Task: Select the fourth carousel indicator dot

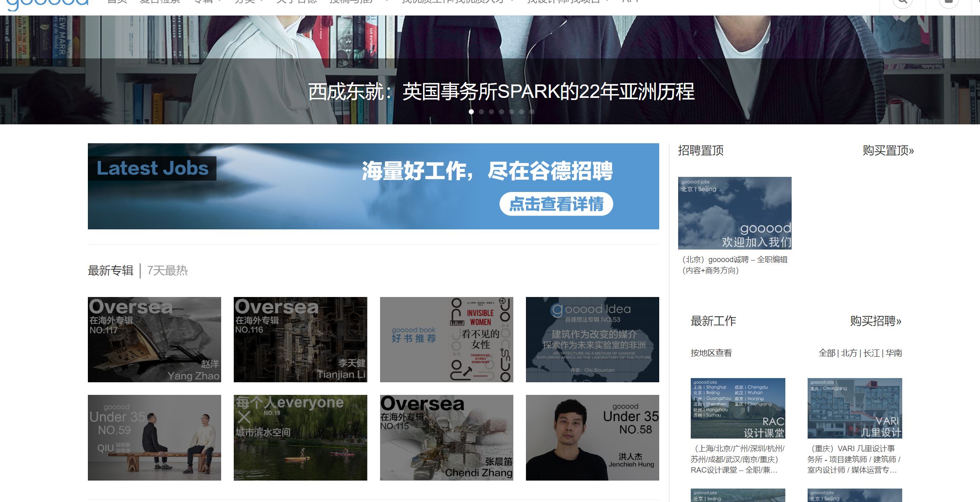Action: [502, 112]
